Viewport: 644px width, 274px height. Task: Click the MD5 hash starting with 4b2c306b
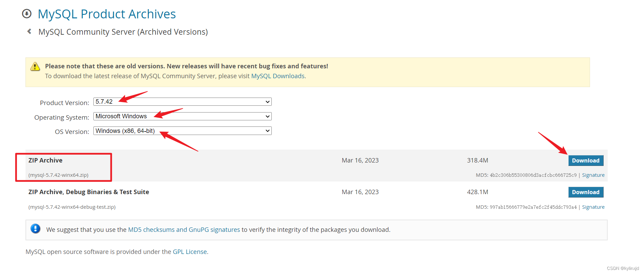pos(533,175)
